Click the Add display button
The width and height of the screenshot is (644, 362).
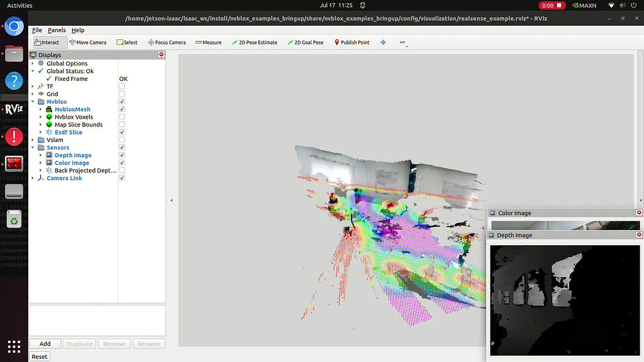45,343
